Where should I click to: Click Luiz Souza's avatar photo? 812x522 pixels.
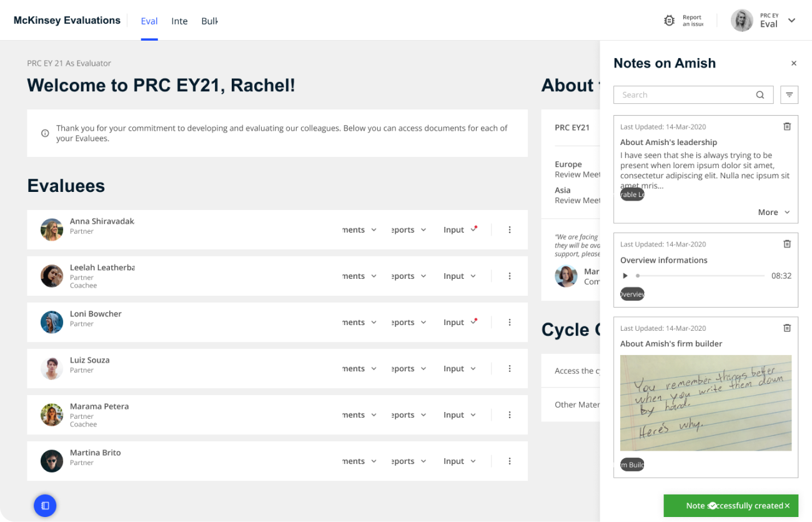coord(52,369)
